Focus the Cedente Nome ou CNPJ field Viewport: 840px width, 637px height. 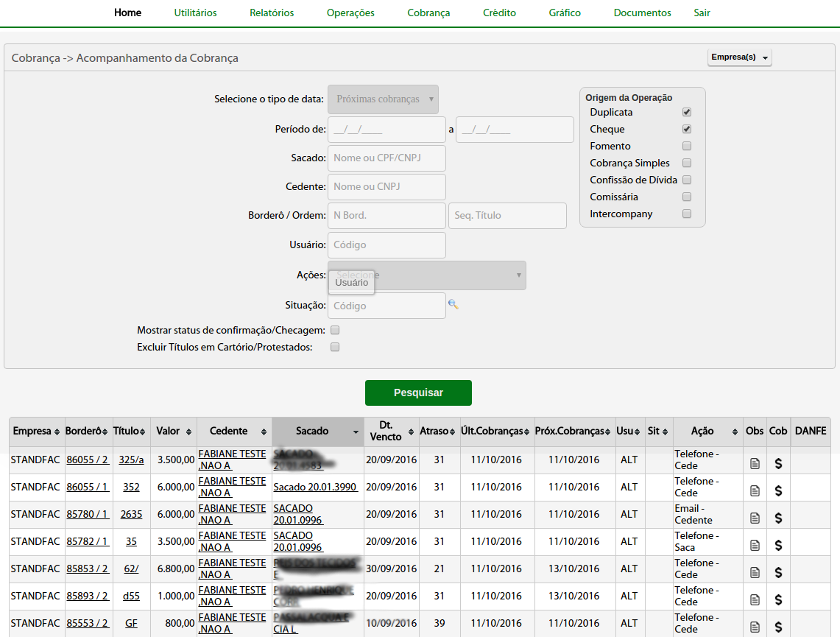click(387, 187)
